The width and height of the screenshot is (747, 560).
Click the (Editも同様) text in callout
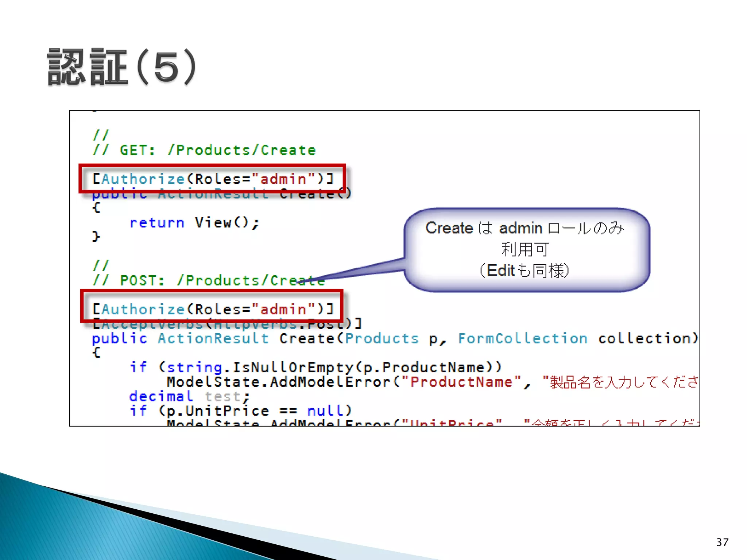525,271
